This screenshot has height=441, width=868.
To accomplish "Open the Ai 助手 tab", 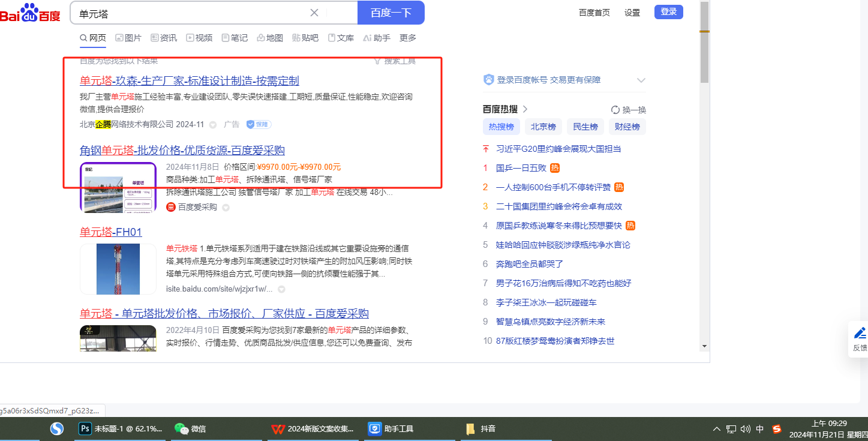I will point(377,38).
